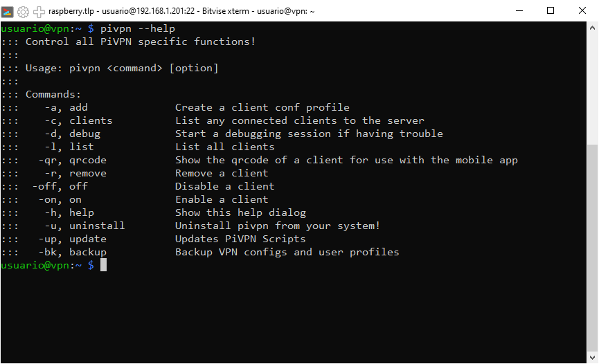
Task: Click the 'Updates PiVPN Scripts' text
Action: (240, 239)
